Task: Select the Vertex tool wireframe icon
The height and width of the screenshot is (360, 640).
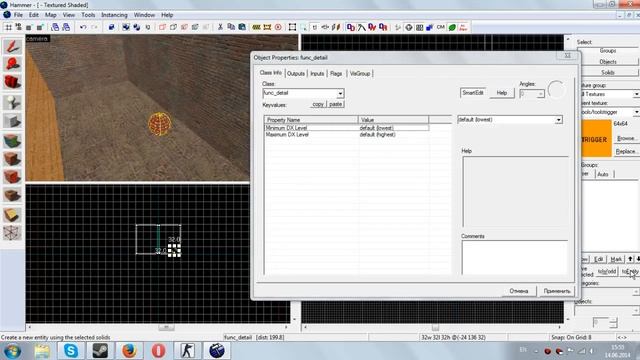Action: 12,233
